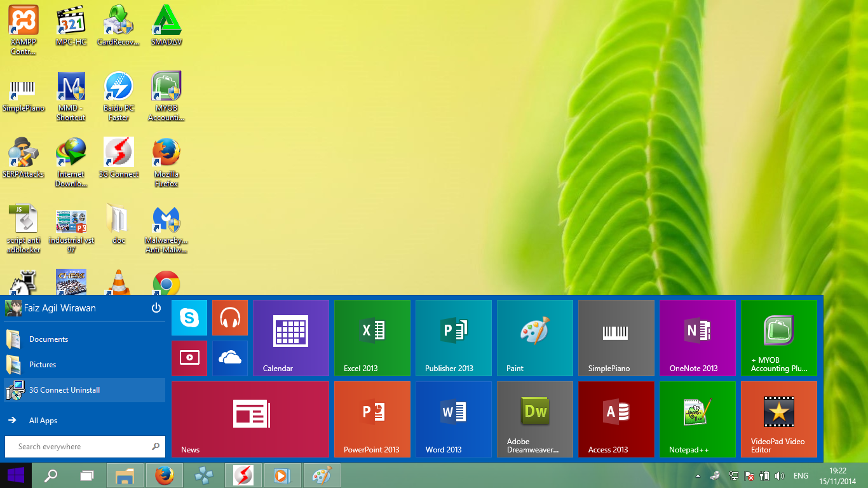The image size is (868, 488).
Task: Select the script anti adblocker file
Action: coord(24,229)
